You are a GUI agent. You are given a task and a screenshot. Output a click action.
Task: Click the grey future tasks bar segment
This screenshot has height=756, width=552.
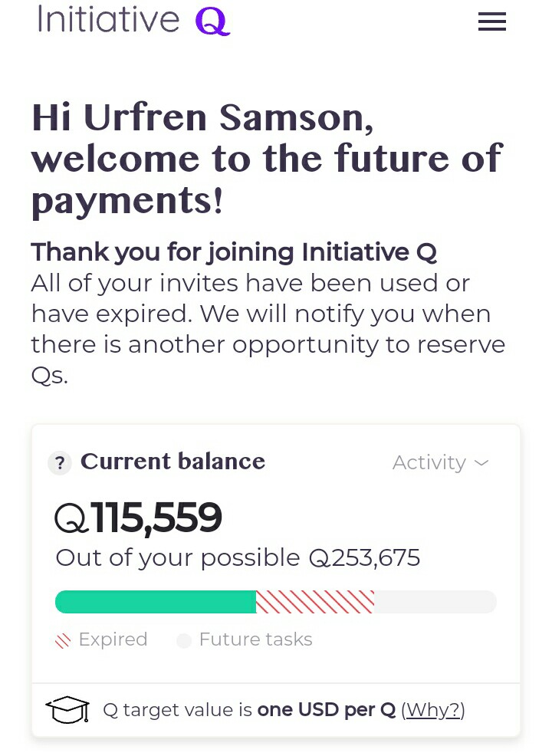pos(435,602)
